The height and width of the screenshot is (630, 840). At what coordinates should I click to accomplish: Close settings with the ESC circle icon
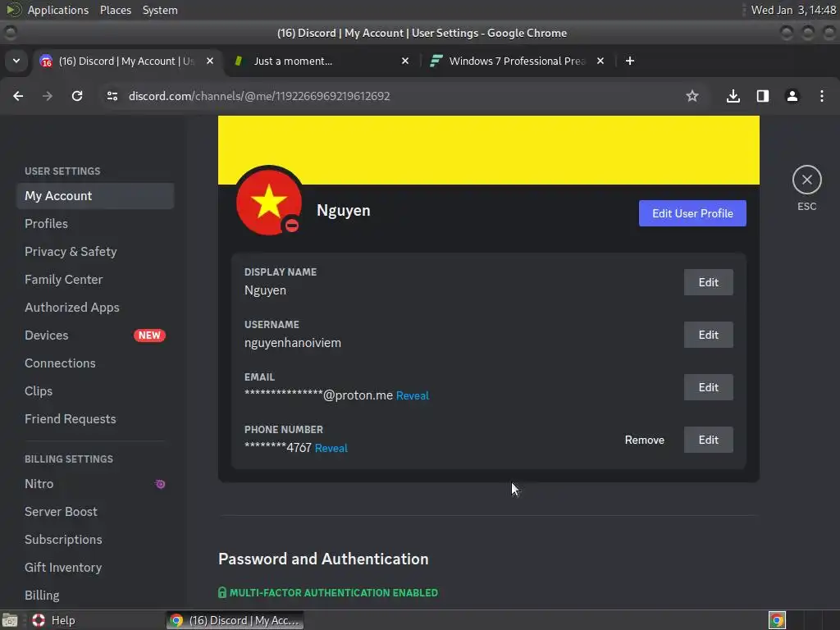coord(807,180)
